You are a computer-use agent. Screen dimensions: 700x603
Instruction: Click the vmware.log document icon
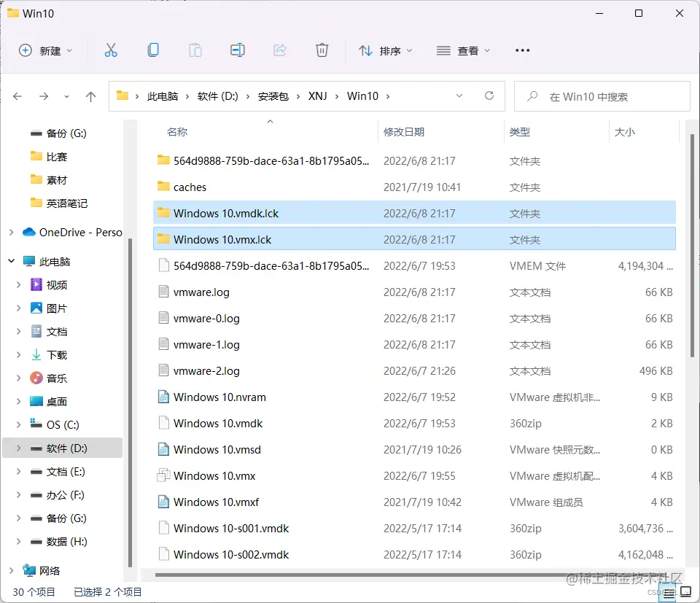point(163,292)
